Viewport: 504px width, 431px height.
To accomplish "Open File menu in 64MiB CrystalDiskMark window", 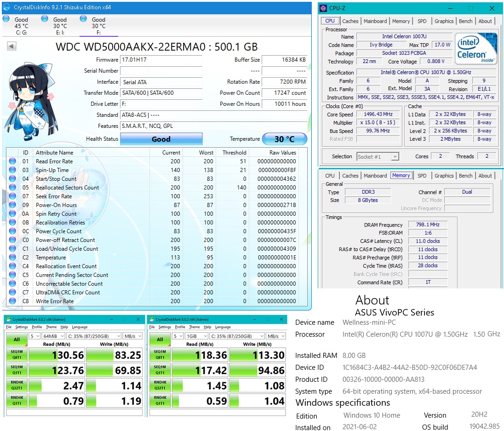I will 9,327.
